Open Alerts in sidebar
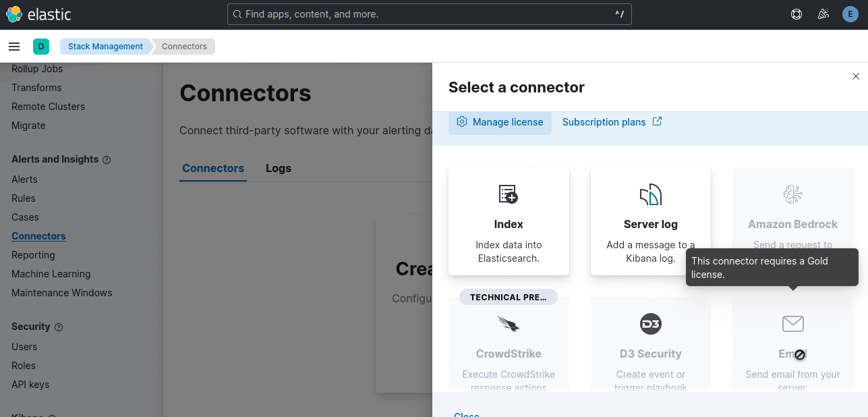The height and width of the screenshot is (417, 868). 24,179
